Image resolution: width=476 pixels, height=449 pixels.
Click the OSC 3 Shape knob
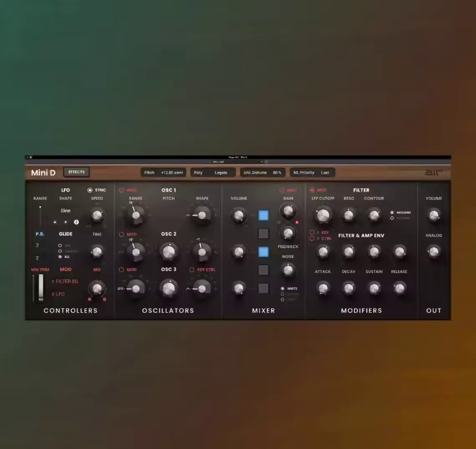tap(202, 288)
